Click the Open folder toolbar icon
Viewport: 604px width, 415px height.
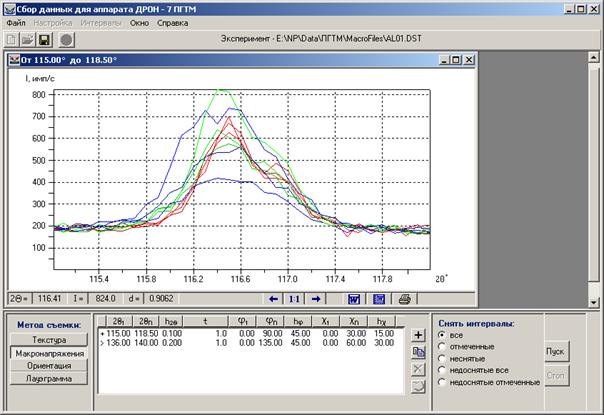[x=28, y=39]
